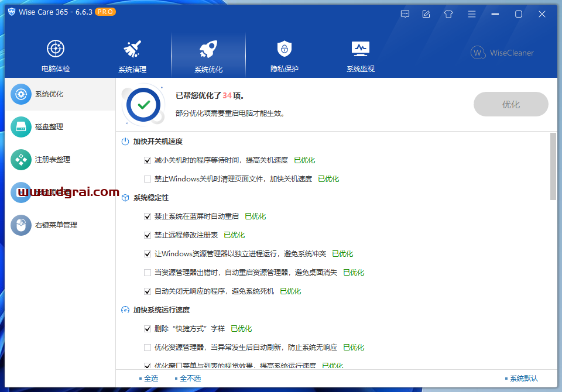Uncheck 禁止系统在蓝屏时自动重启

(x=148, y=216)
